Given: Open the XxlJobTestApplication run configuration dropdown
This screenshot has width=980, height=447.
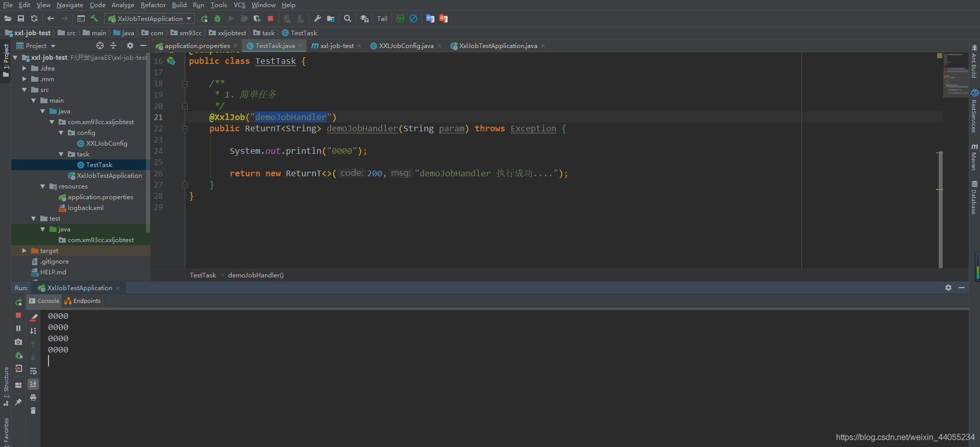Looking at the screenshot, I should pyautogui.click(x=150, y=18).
